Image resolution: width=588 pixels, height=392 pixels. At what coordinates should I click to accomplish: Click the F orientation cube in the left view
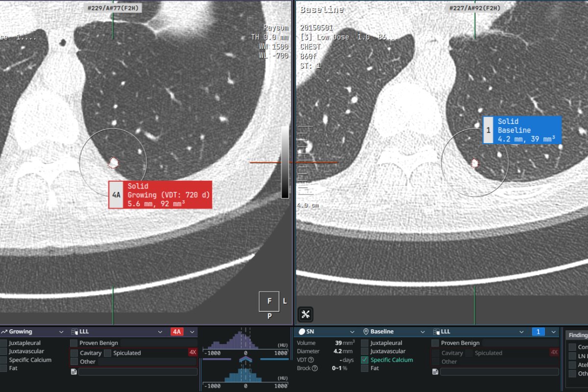coord(269,301)
